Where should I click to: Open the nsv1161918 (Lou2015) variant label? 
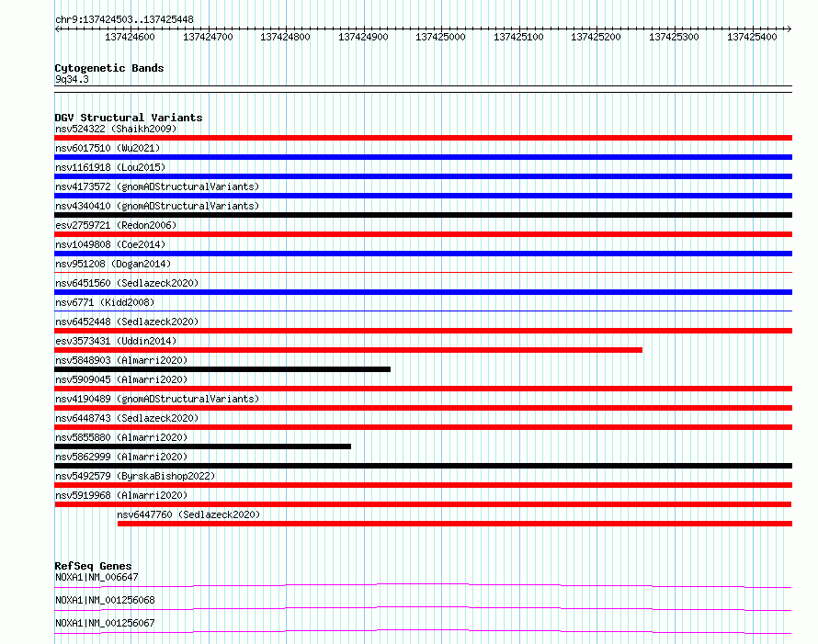110,167
